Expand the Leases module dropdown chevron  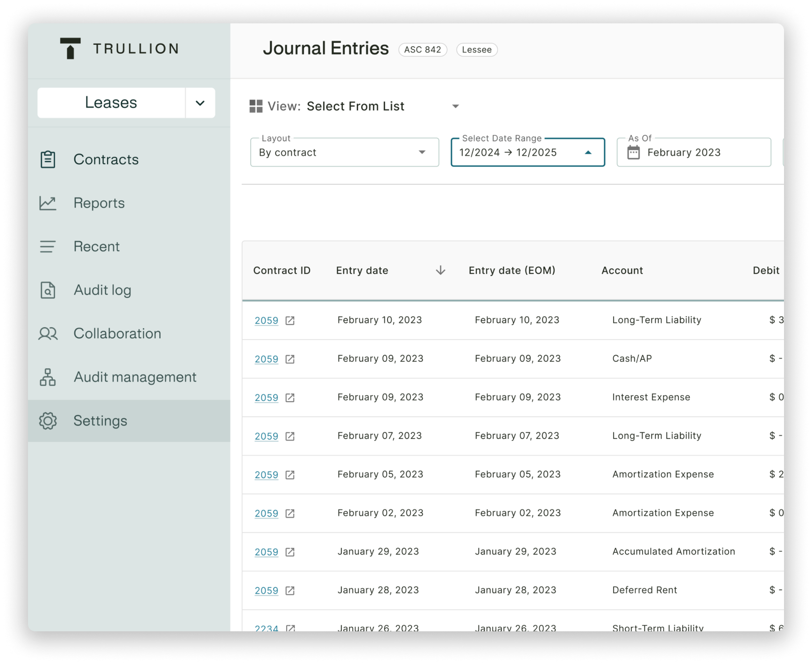[x=200, y=103]
